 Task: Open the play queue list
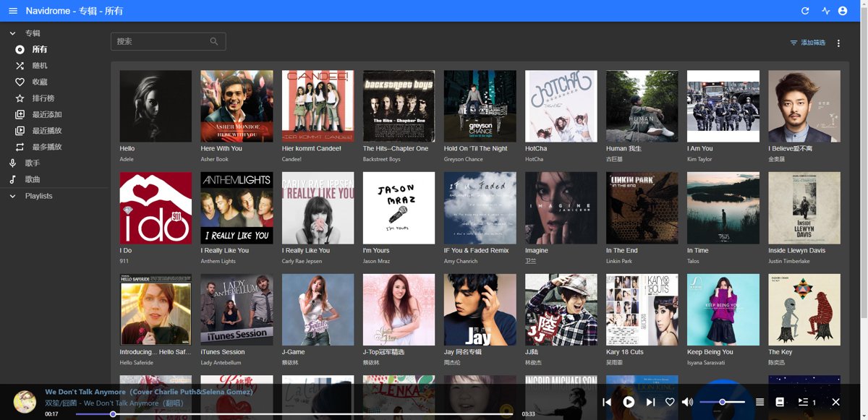click(x=807, y=402)
